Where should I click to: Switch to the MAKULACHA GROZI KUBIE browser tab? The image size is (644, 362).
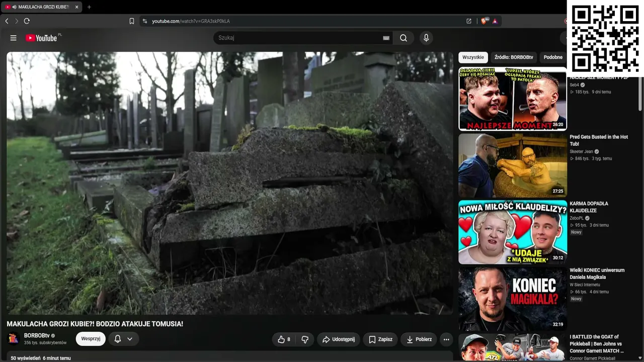coord(42,7)
